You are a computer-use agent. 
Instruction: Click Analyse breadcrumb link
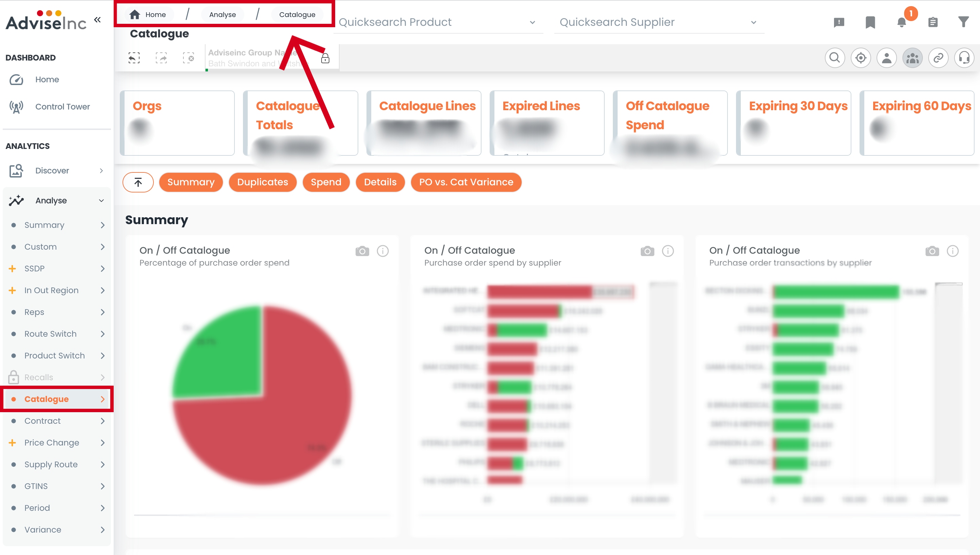pyautogui.click(x=222, y=15)
